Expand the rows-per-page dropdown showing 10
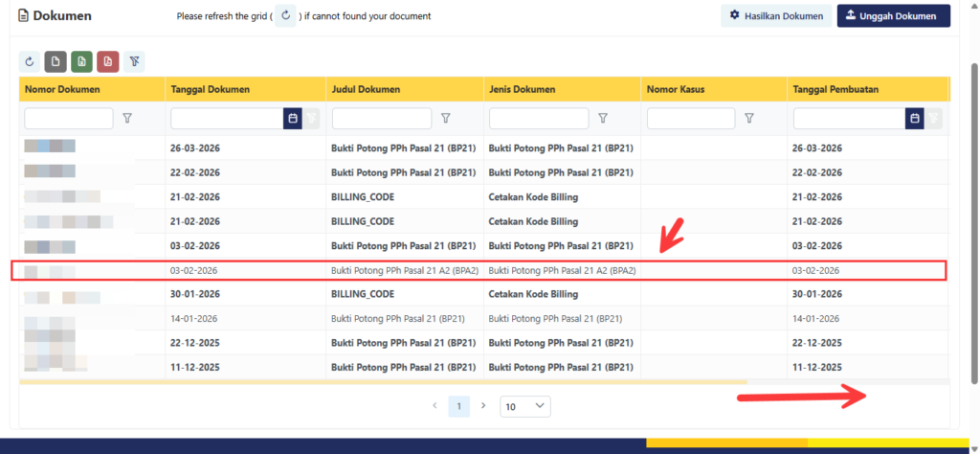Image resolution: width=980 pixels, height=454 pixels. point(525,406)
